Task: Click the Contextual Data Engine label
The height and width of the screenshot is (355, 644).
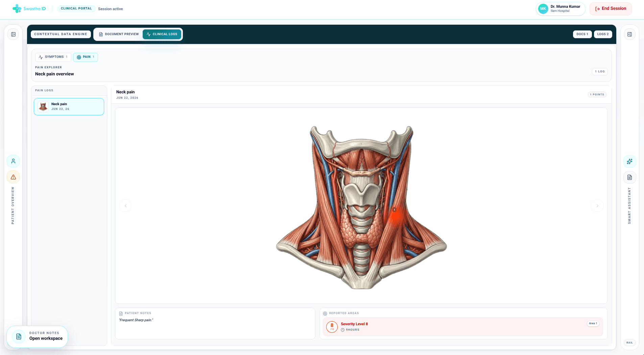Action: [61, 34]
